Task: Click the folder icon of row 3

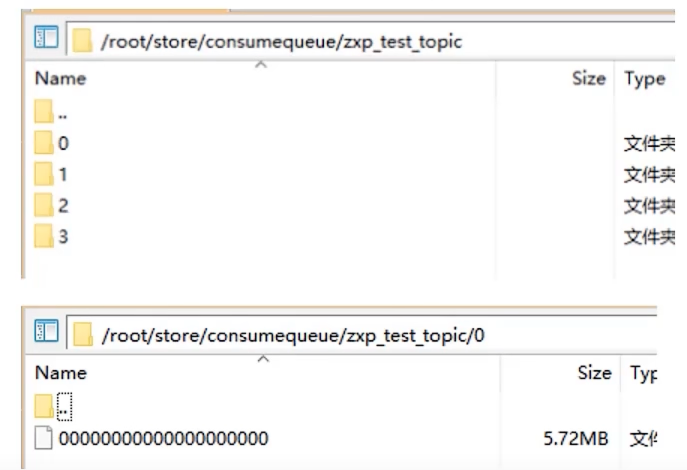Action: coord(44,236)
